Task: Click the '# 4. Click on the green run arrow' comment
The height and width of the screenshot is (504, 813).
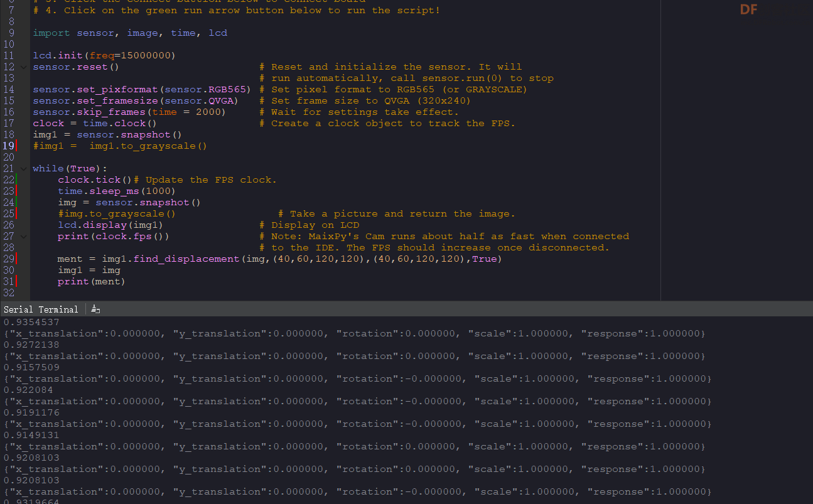Action: (x=236, y=11)
